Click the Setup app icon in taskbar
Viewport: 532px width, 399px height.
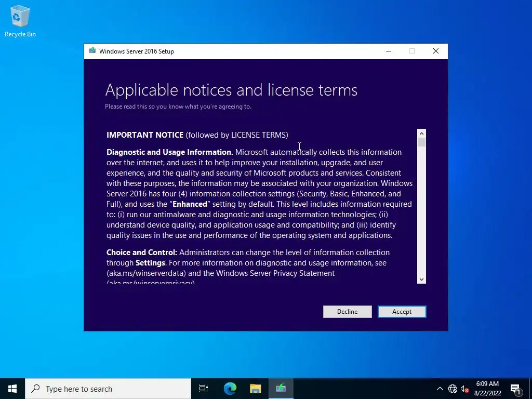(x=281, y=389)
